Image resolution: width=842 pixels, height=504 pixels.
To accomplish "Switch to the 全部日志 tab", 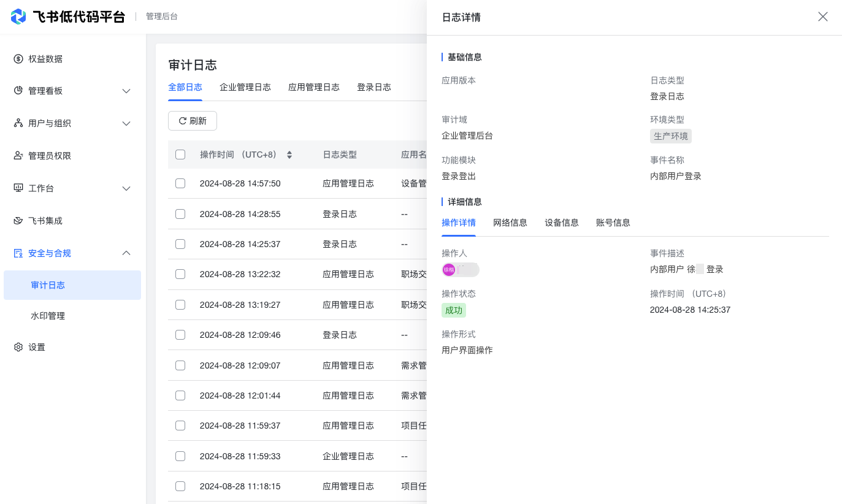I will [185, 87].
